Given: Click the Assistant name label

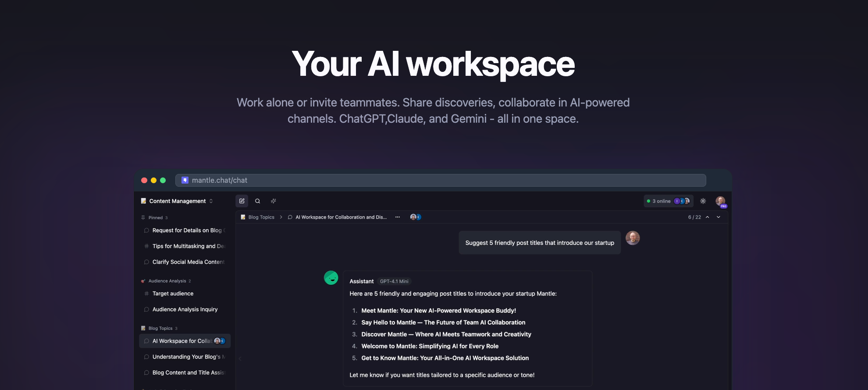Looking at the screenshot, I should tap(362, 281).
